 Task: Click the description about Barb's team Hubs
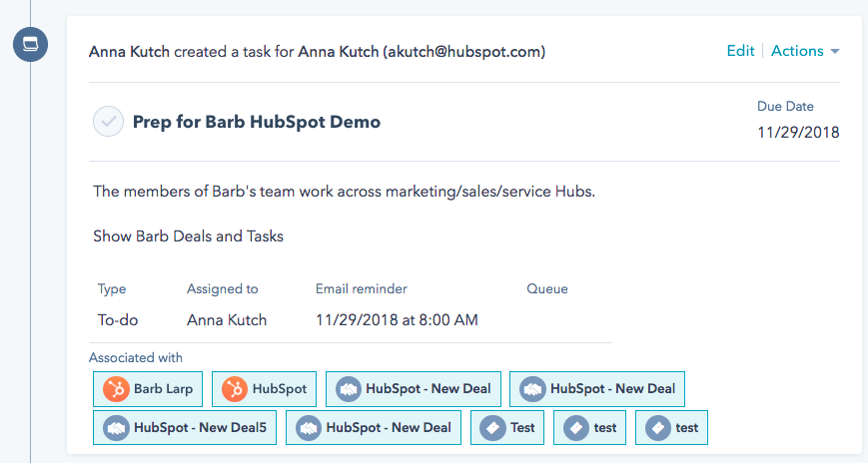[x=344, y=191]
